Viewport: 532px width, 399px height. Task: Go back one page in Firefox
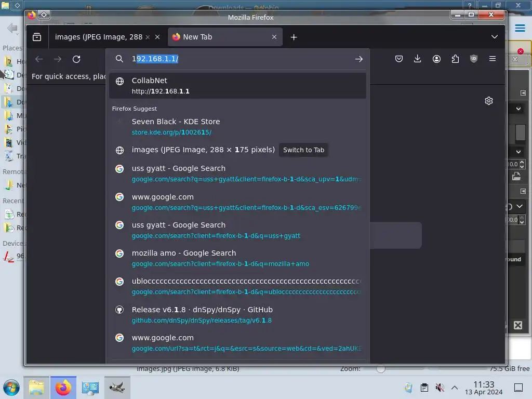click(x=39, y=59)
